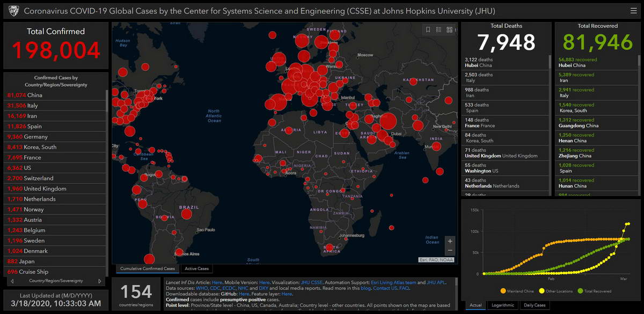Zoom out on the map
The image size is (644, 314).
(450, 251)
